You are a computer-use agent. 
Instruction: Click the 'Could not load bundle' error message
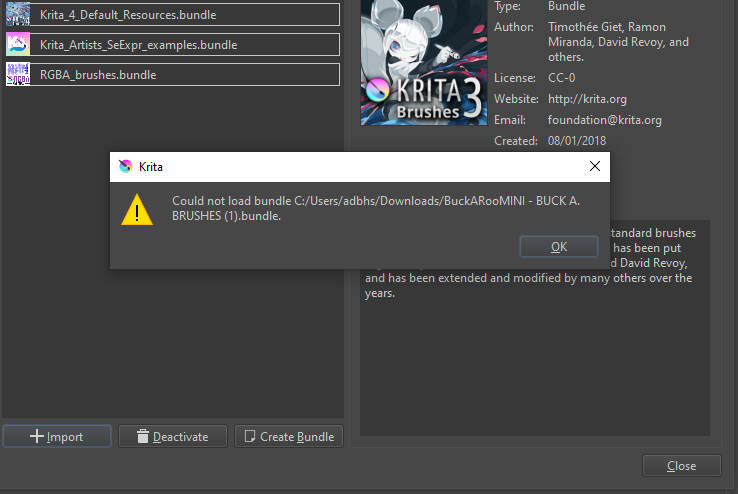click(x=376, y=208)
